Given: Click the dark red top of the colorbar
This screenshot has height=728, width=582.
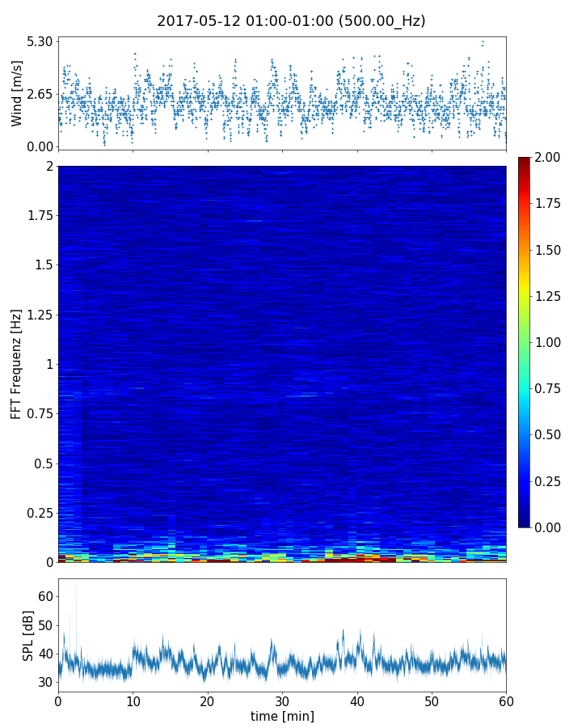Looking at the screenshot, I should (524, 160).
